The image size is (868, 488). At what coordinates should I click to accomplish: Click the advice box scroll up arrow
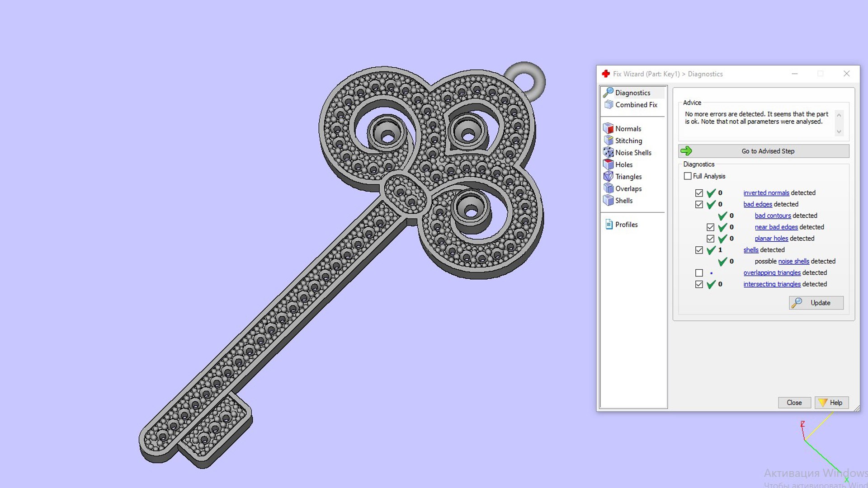(839, 115)
